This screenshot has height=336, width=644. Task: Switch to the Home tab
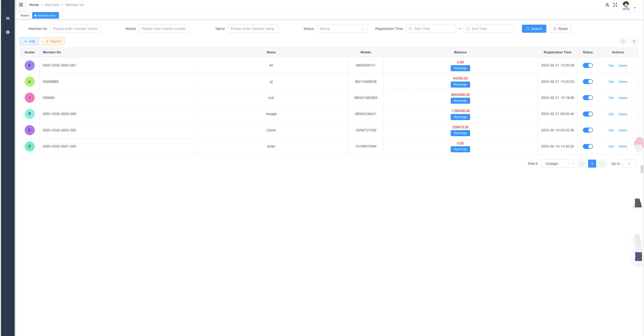point(25,16)
